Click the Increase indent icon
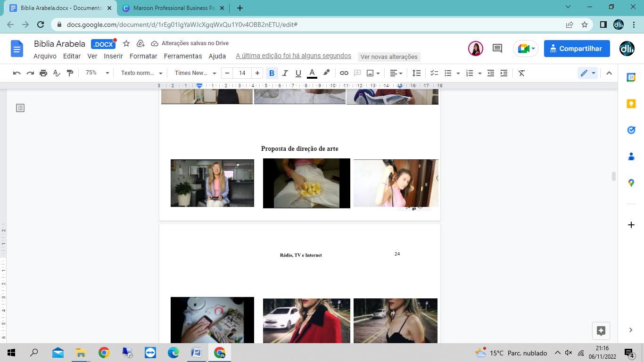This screenshot has width=644, height=362. click(504, 73)
